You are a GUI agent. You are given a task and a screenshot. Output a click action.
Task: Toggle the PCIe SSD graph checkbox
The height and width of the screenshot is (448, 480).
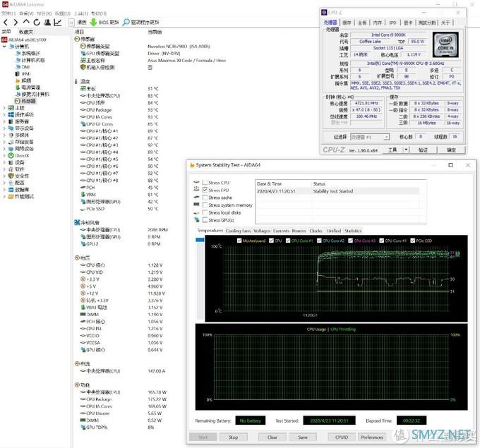(413, 241)
